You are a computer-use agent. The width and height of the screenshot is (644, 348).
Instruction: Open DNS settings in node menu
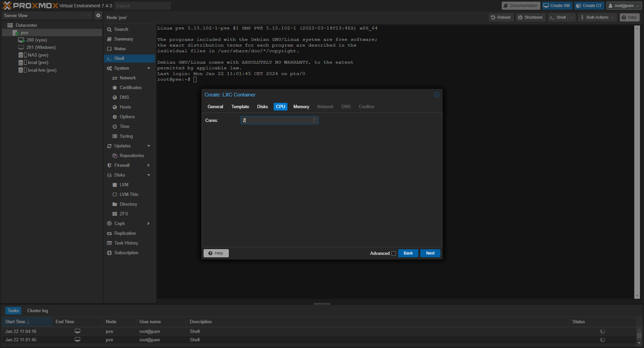[129, 97]
